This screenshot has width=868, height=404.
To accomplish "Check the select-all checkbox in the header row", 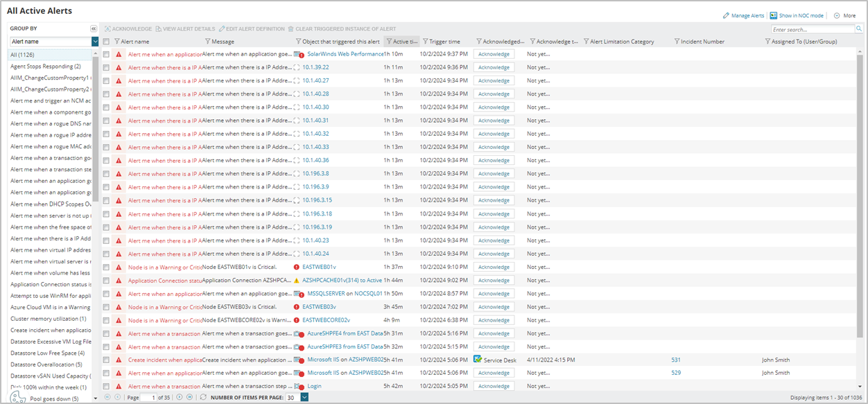I will pos(106,41).
